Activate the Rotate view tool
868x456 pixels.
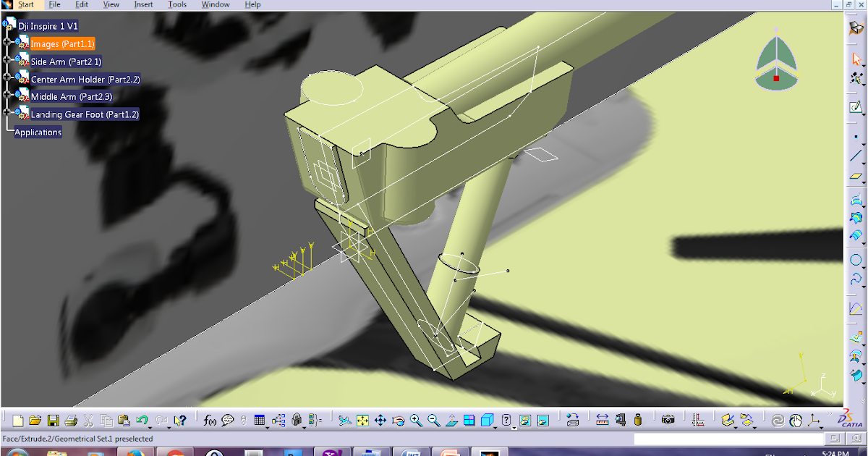(399, 418)
